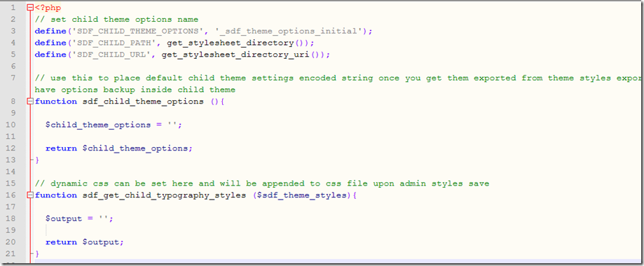Click line number 15 in the gutter

(x=11, y=183)
